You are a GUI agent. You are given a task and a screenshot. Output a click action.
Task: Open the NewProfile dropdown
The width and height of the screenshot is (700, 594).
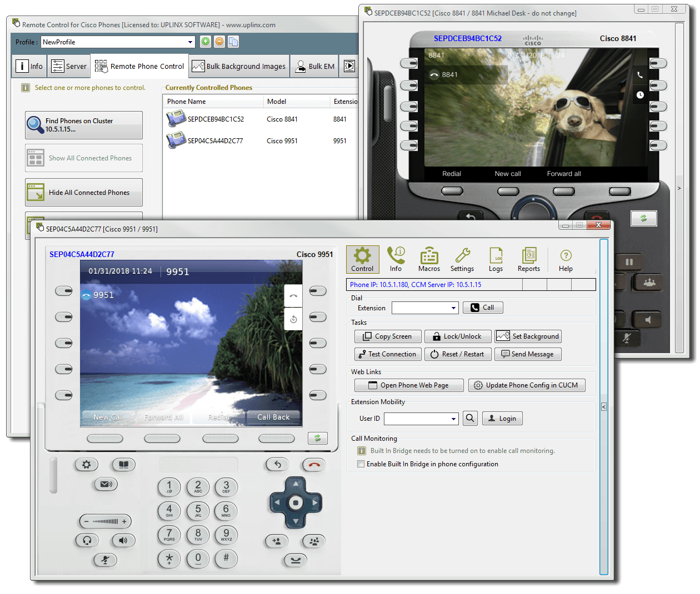click(190, 42)
